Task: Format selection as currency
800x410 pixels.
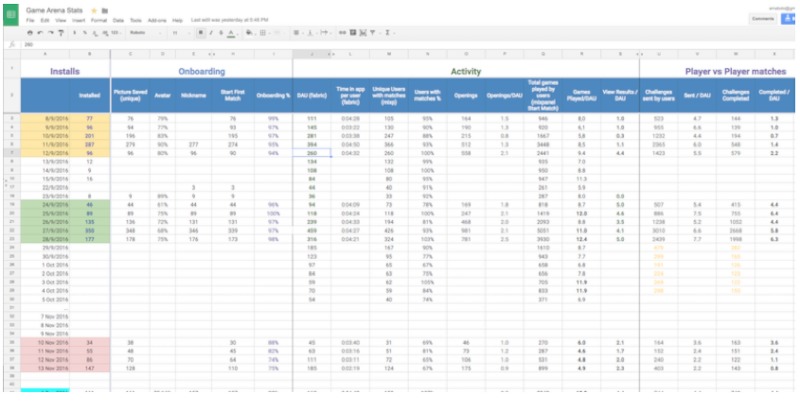Action: 74,33
